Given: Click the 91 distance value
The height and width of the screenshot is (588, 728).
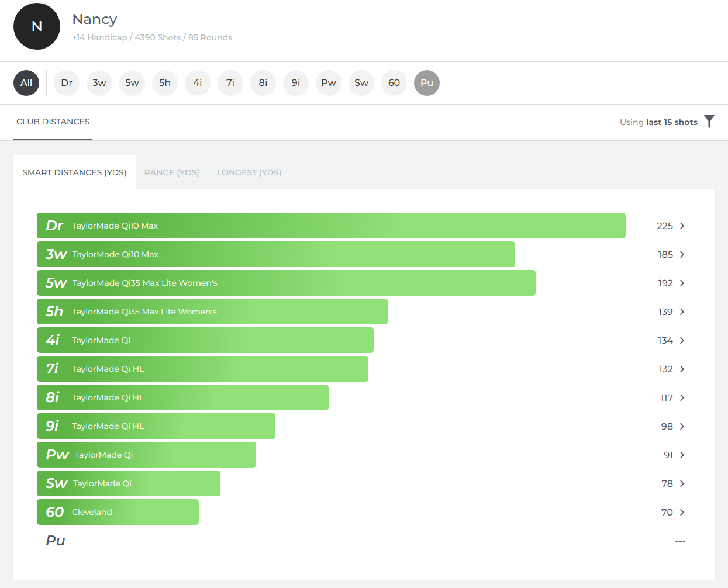Looking at the screenshot, I should pos(668,455).
